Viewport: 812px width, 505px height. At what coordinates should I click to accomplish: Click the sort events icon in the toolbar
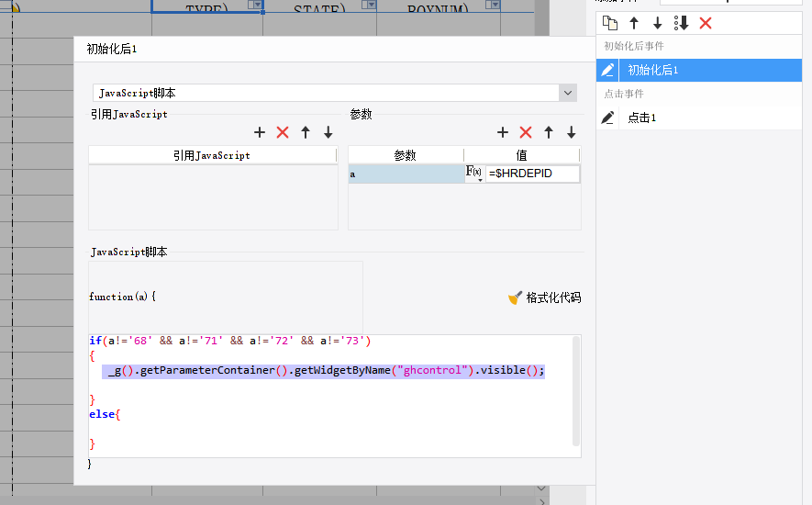[681, 23]
